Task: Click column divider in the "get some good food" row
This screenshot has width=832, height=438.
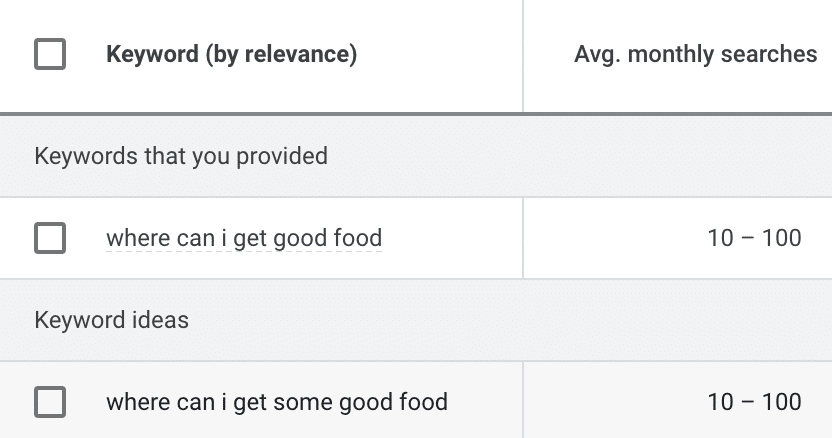Action: click(523, 402)
